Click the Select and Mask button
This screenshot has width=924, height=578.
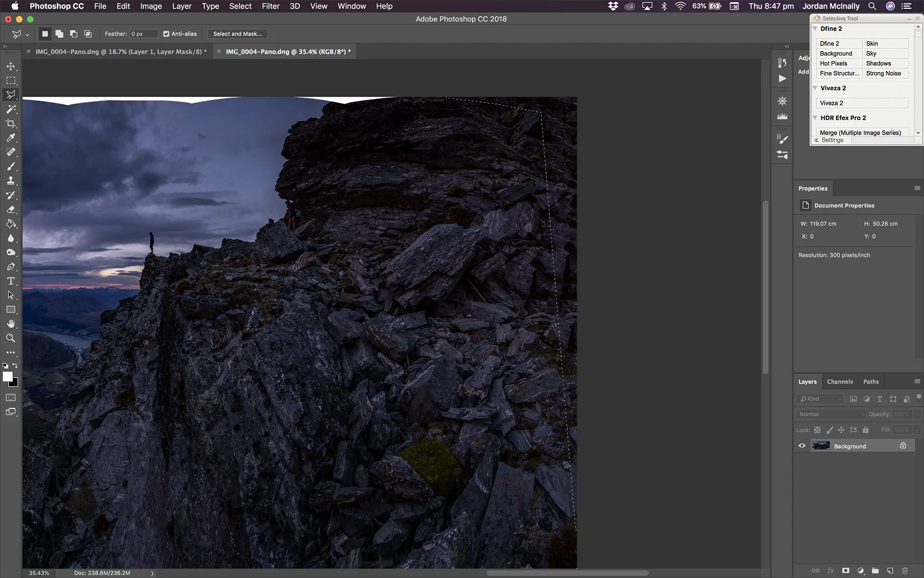pos(237,34)
